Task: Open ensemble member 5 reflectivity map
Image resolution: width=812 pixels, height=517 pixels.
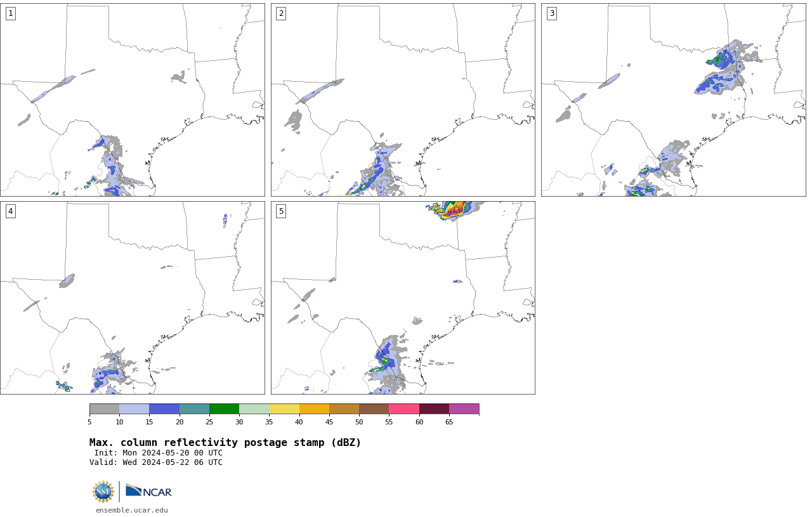Action: click(x=403, y=298)
